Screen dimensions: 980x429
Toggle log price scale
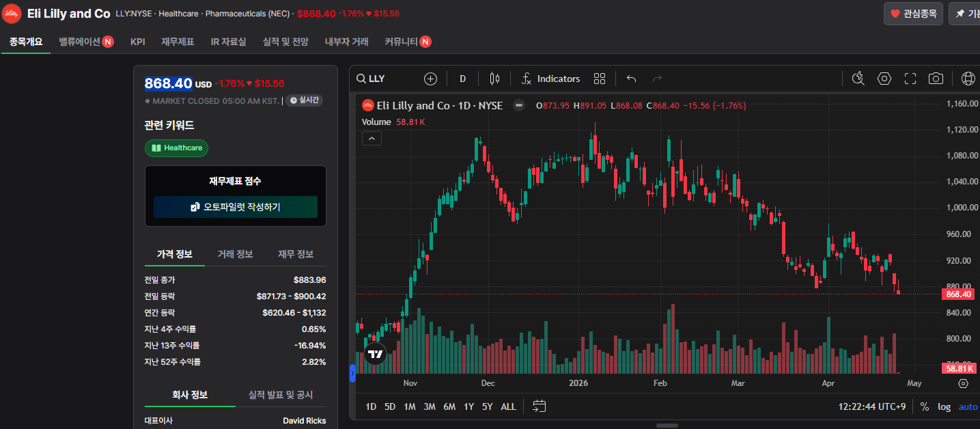point(944,406)
